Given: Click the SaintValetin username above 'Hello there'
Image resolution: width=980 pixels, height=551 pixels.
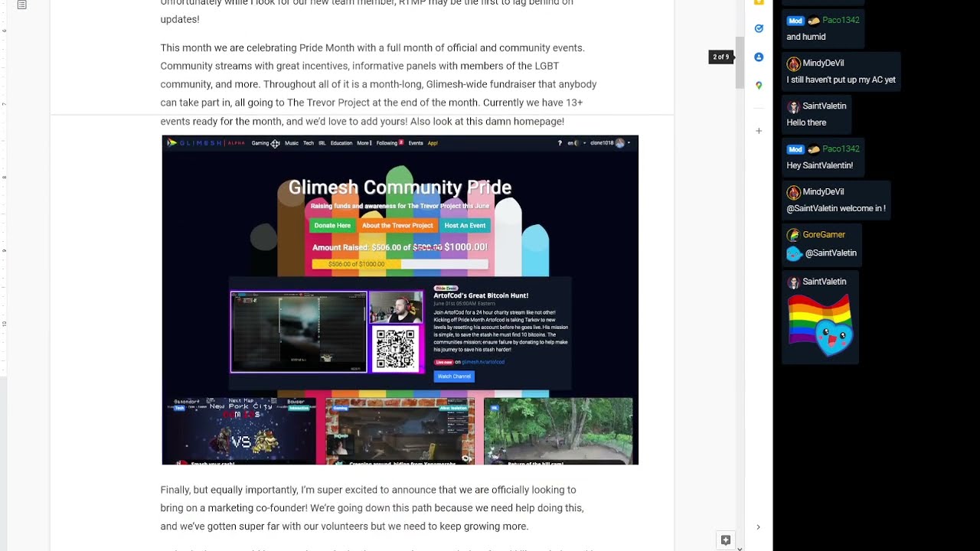Looking at the screenshot, I should tap(825, 106).
